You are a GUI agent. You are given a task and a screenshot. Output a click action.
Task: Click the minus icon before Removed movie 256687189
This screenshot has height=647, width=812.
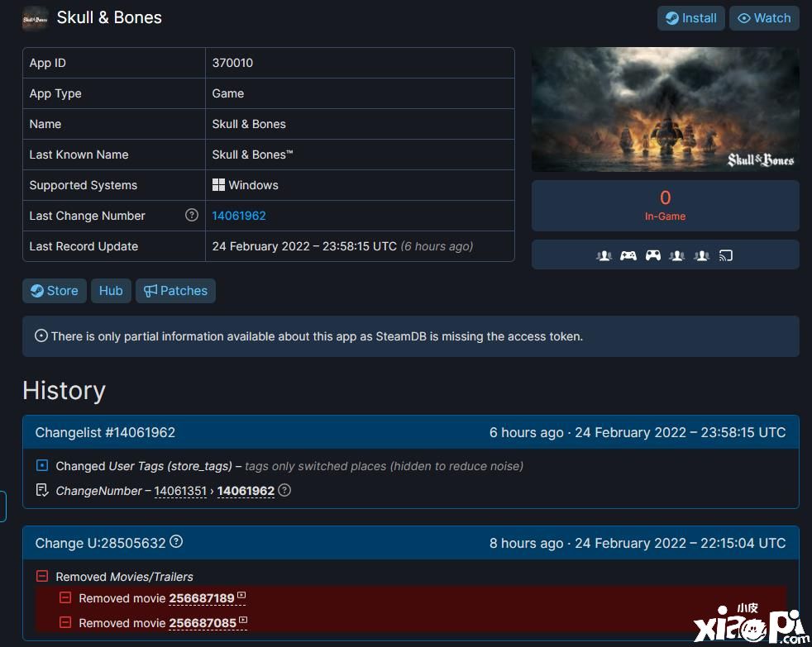65,597
